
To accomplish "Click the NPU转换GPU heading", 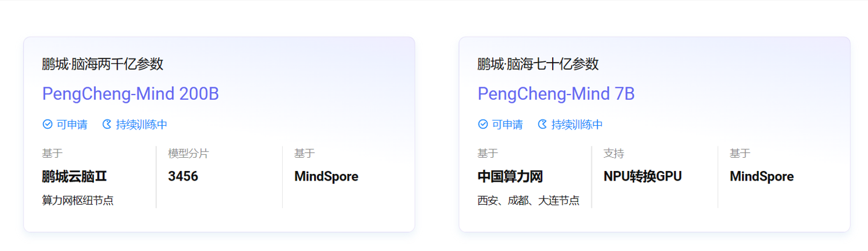I will tap(643, 176).
